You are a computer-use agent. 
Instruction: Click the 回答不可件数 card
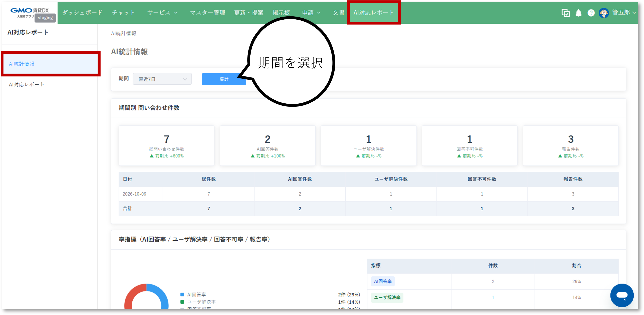pyautogui.click(x=469, y=146)
